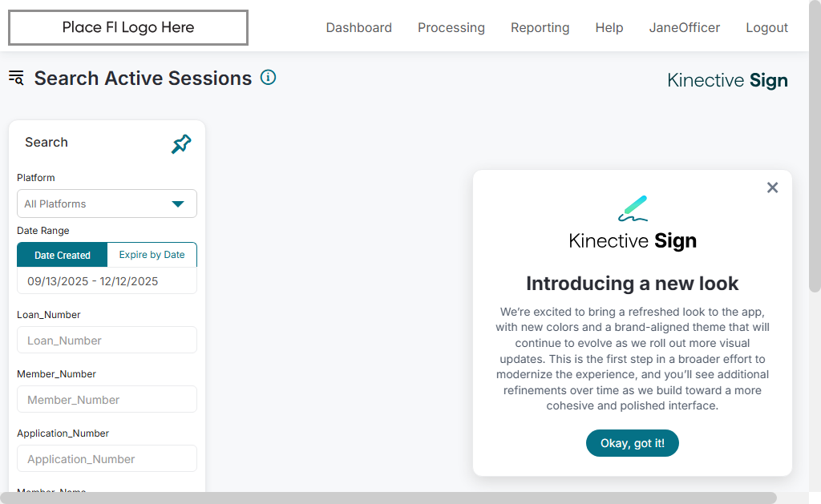Click the search filter list icon
The image size is (821, 504).
[x=16, y=78]
